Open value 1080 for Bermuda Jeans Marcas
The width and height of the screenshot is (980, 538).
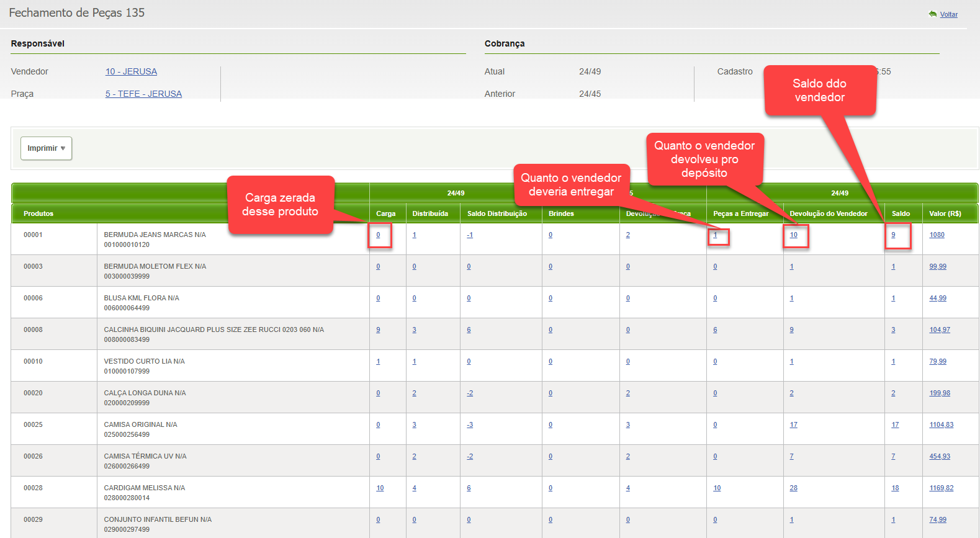(937, 235)
